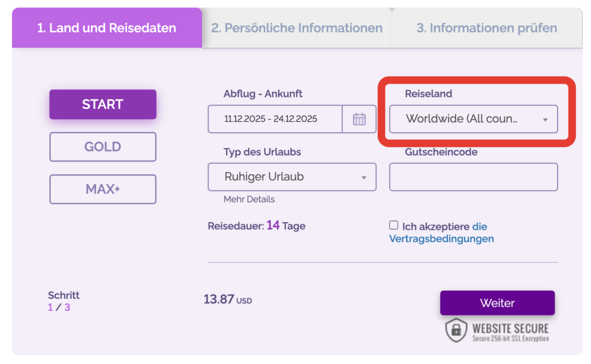591x364 pixels.
Task: Select the START insurance plan
Action: [103, 104]
